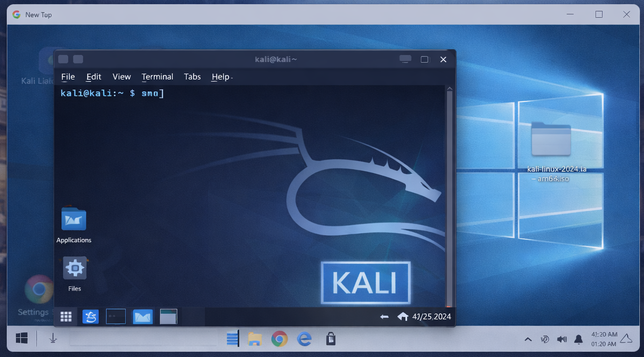
Task: Click the back arrow in Kali panel
Action: pyautogui.click(x=384, y=317)
